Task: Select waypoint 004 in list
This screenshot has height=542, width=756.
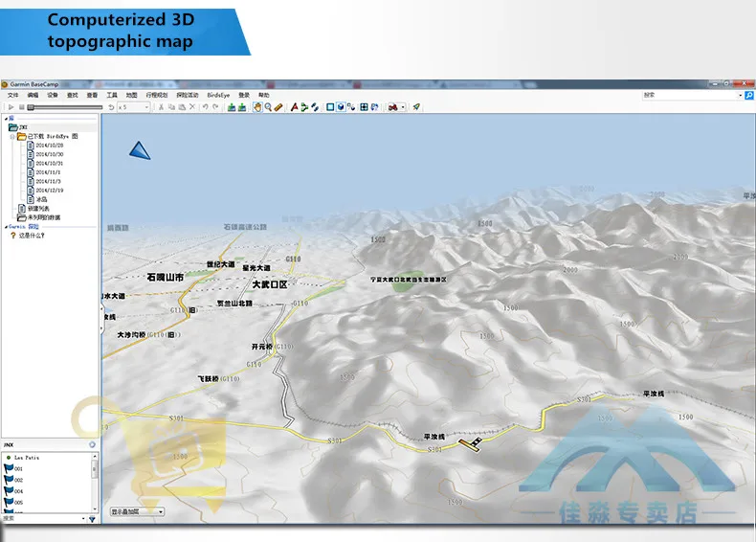Action: point(13,491)
